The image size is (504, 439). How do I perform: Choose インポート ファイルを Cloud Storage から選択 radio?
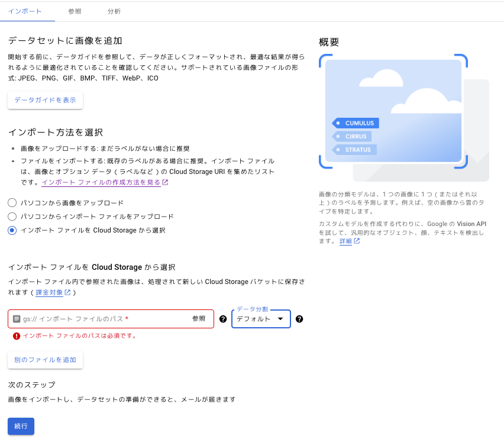12,230
